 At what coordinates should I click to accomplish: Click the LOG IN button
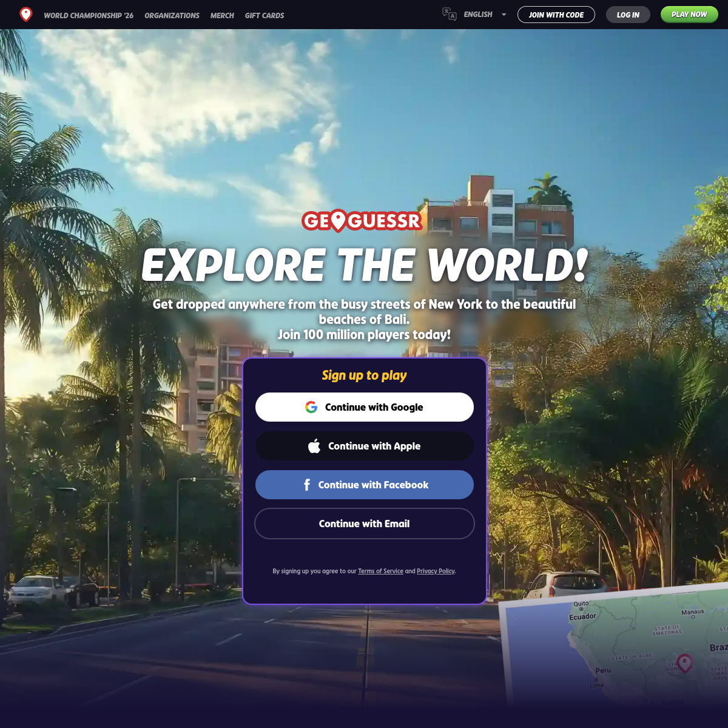[x=628, y=14]
